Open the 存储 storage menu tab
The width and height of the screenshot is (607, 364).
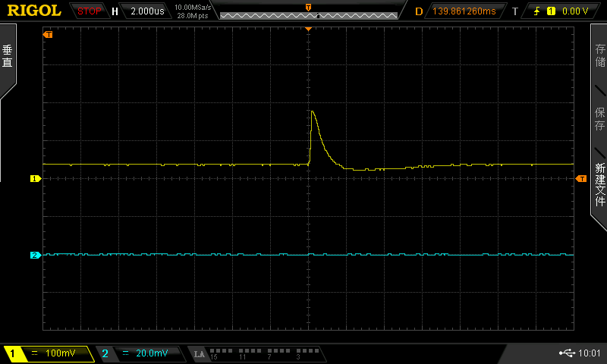pyautogui.click(x=600, y=55)
